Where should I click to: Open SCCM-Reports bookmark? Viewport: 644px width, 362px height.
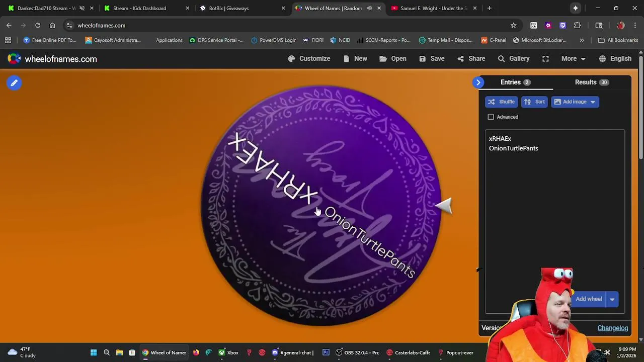(383, 40)
